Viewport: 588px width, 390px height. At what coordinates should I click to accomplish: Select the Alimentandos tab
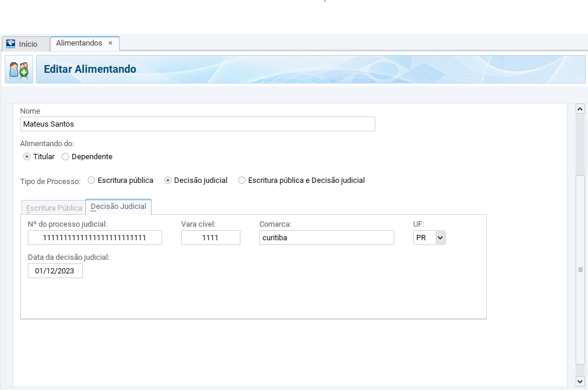coord(79,43)
